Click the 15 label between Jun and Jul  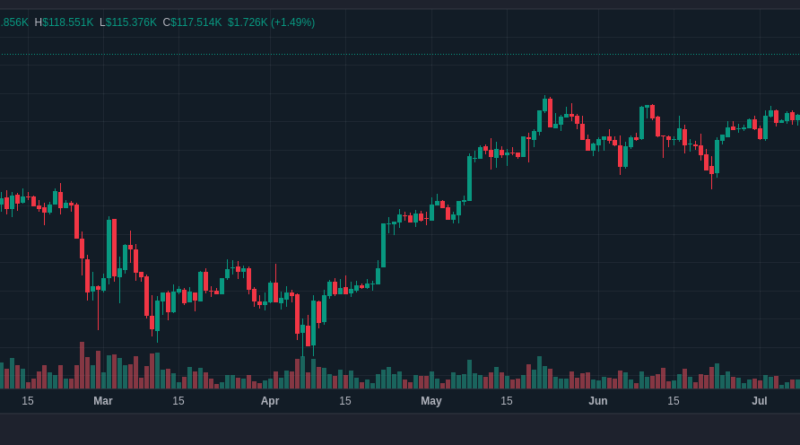tap(674, 401)
